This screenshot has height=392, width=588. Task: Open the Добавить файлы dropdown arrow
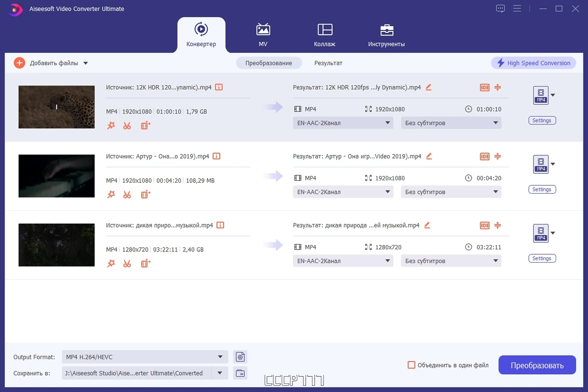tap(85, 63)
